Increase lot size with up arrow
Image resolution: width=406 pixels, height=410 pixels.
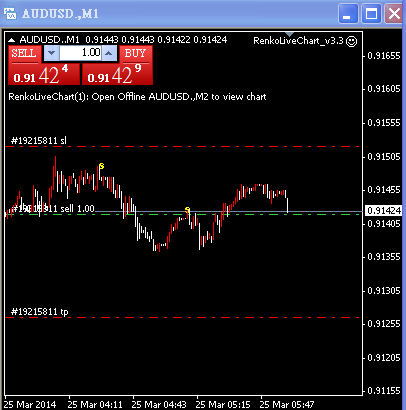click(109, 53)
